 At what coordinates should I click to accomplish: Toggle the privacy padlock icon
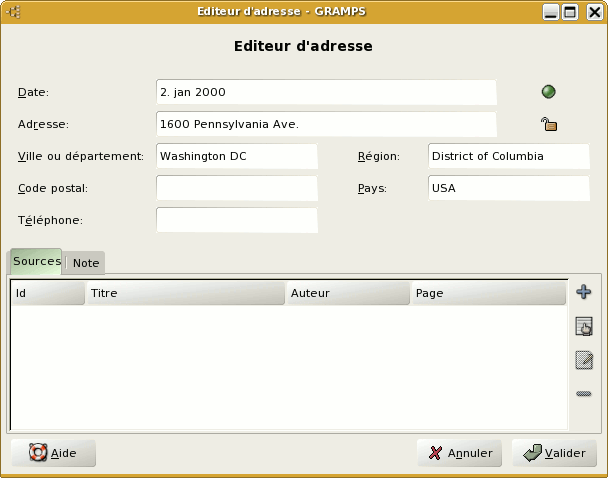[548, 124]
